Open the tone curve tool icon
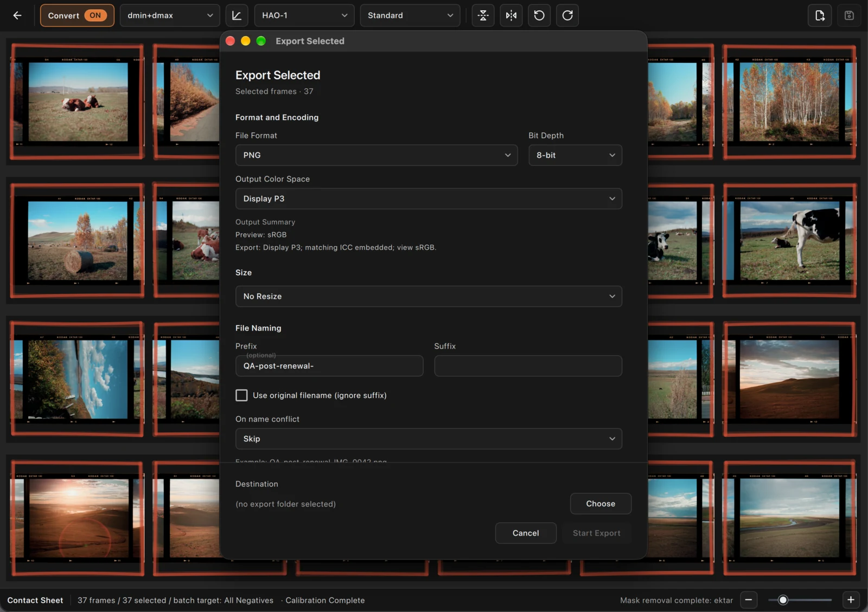Image resolution: width=868 pixels, height=612 pixels. pos(237,15)
